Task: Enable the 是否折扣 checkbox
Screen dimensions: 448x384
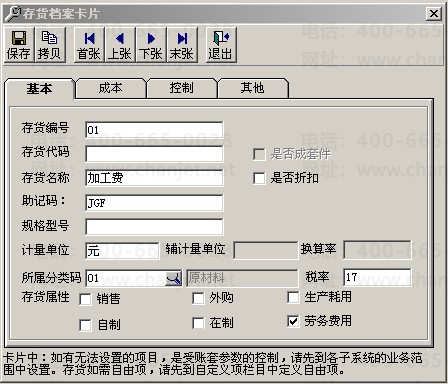Action: (x=259, y=178)
